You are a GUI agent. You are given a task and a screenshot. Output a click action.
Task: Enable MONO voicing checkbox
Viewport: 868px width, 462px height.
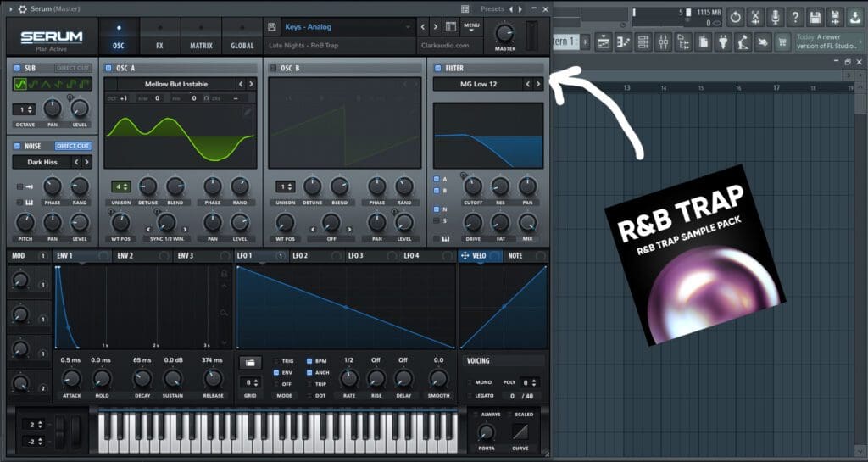click(x=470, y=382)
